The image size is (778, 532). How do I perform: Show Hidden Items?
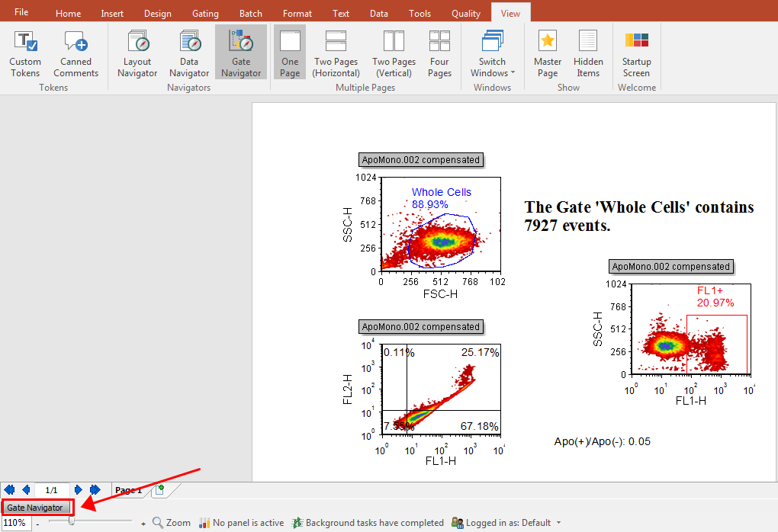tap(588, 53)
